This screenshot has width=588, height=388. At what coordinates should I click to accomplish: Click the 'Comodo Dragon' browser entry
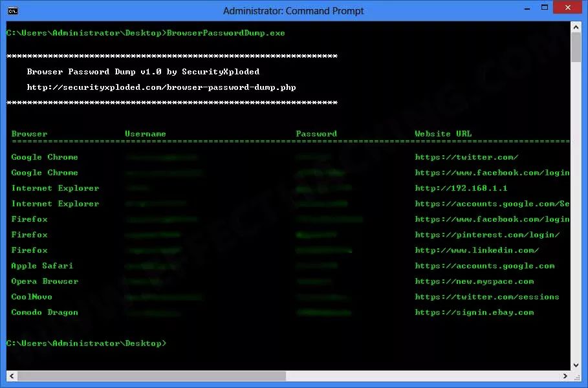[x=45, y=312]
